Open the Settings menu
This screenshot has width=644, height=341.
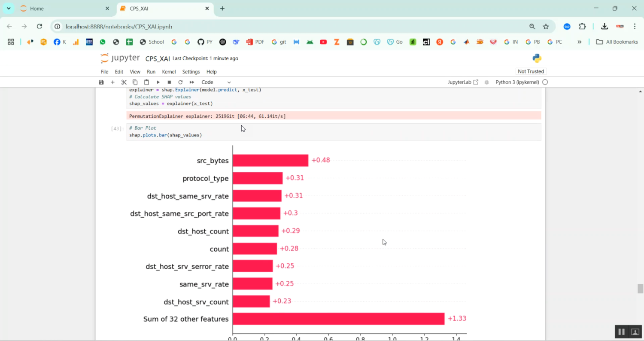click(x=191, y=72)
